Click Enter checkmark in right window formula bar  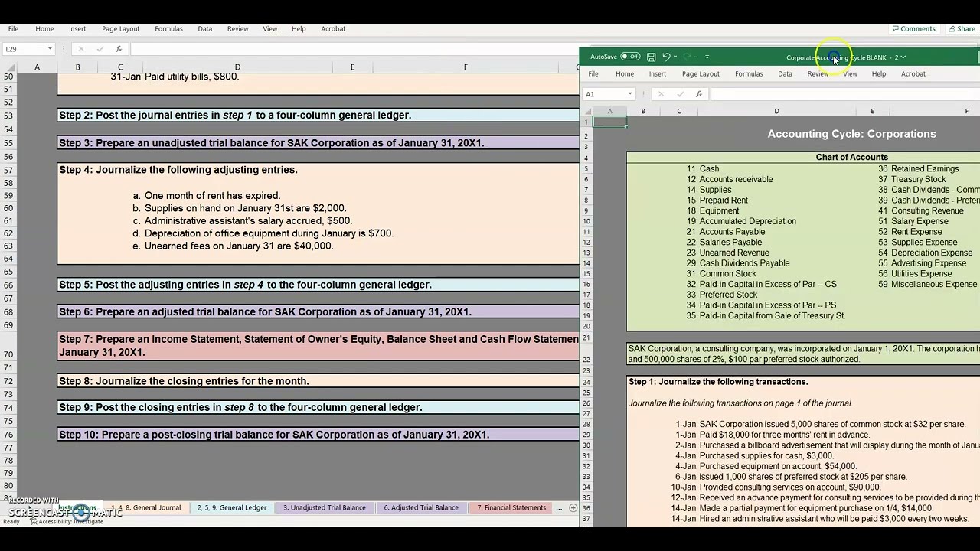(x=680, y=94)
